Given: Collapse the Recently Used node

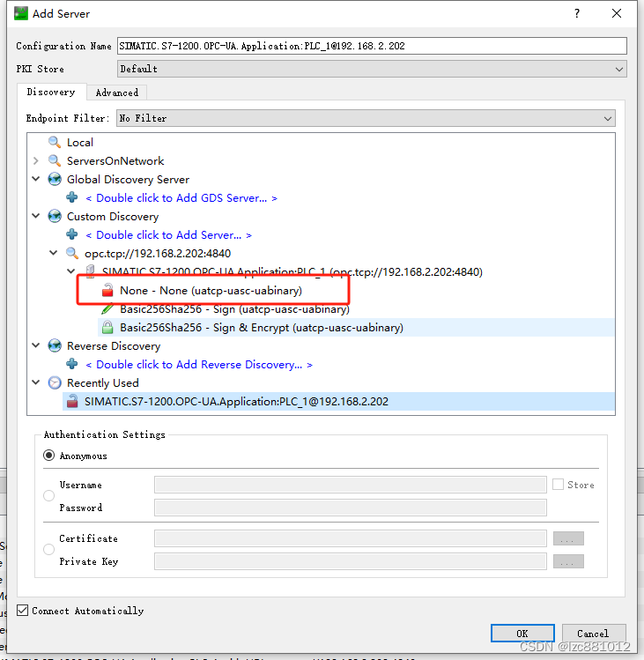Looking at the screenshot, I should [36, 382].
